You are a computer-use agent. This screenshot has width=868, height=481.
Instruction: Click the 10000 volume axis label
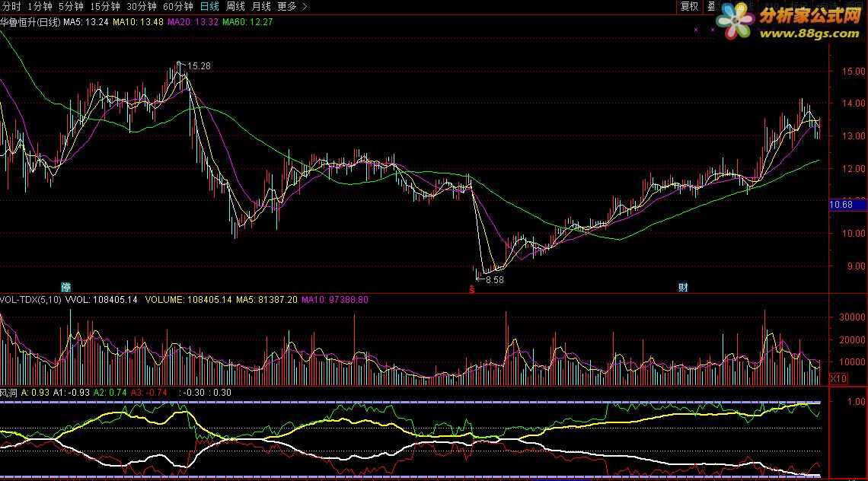(x=853, y=362)
